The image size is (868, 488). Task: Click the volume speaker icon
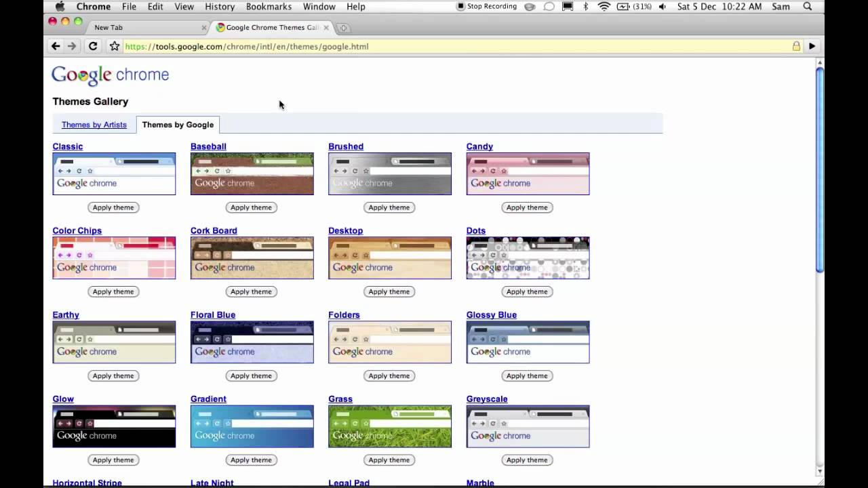(663, 7)
